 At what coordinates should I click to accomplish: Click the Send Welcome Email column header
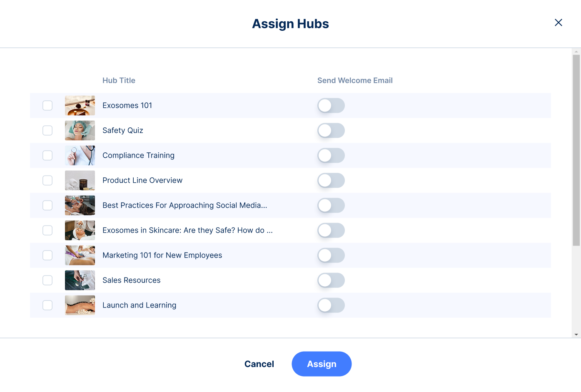click(x=355, y=80)
